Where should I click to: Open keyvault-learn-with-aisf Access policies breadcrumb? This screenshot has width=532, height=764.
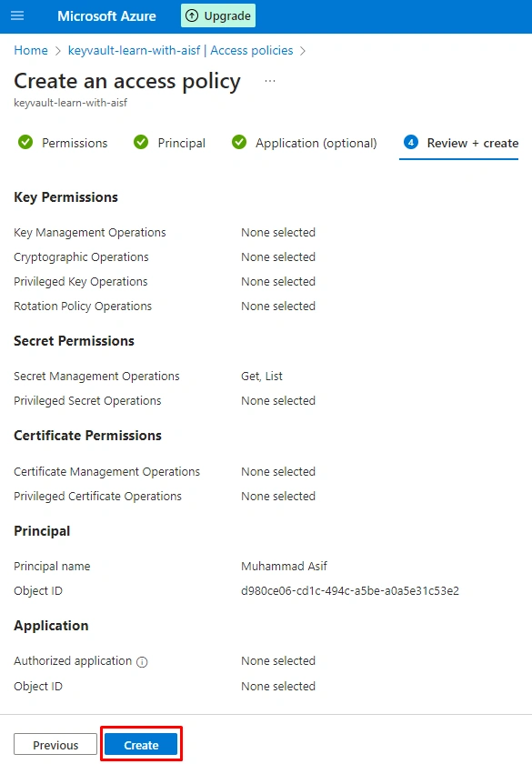pos(181,50)
